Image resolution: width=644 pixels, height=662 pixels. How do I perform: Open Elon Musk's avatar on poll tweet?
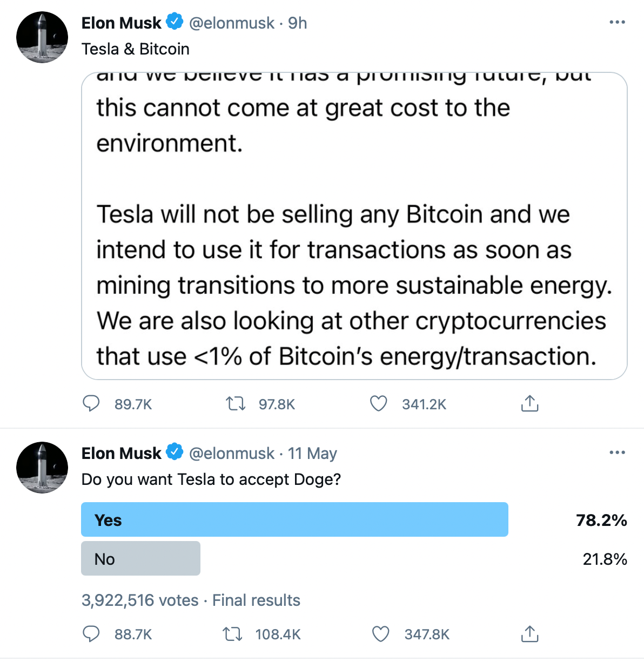tap(42, 468)
